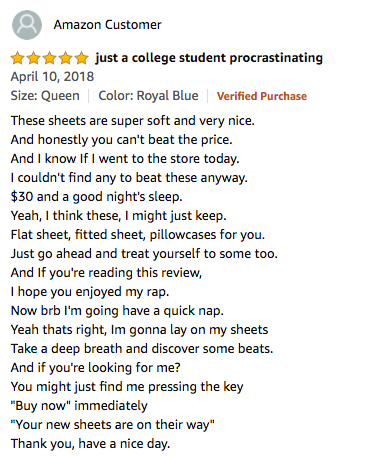Click the line 'Now brb I'm going have a quick nap'
The height and width of the screenshot is (456, 370).
point(117,311)
